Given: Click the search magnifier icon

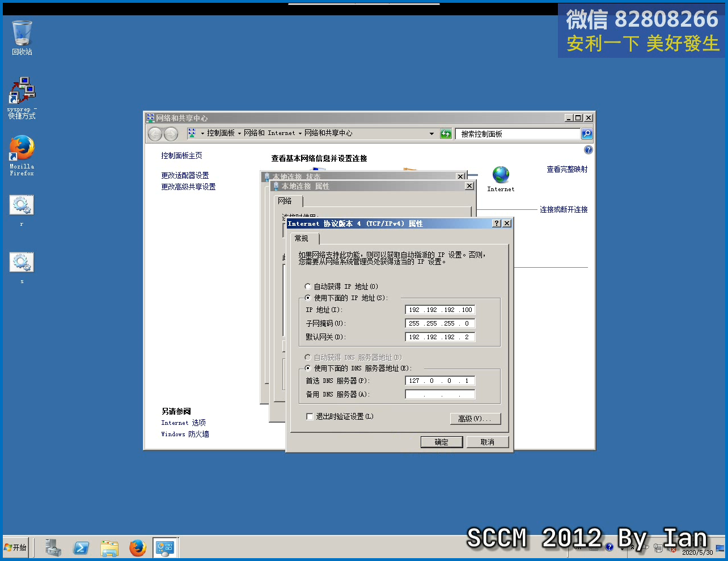Looking at the screenshot, I should (x=587, y=134).
